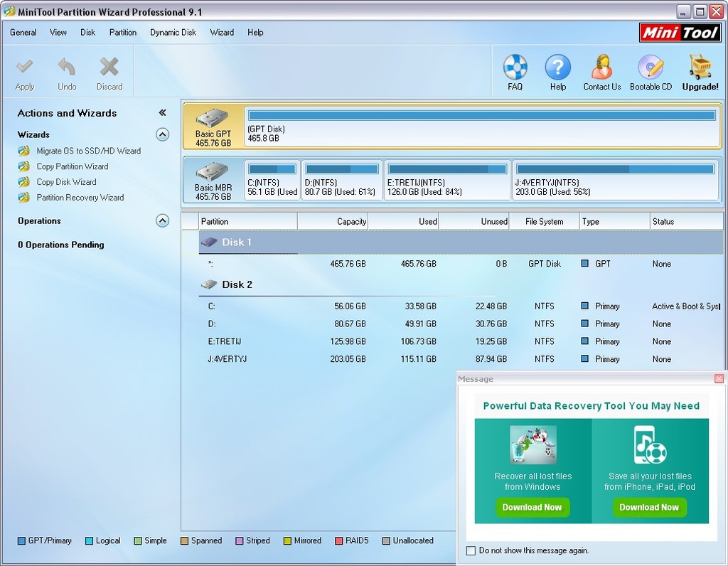
Task: Launch Copy Disk Wizard link
Action: point(66,182)
